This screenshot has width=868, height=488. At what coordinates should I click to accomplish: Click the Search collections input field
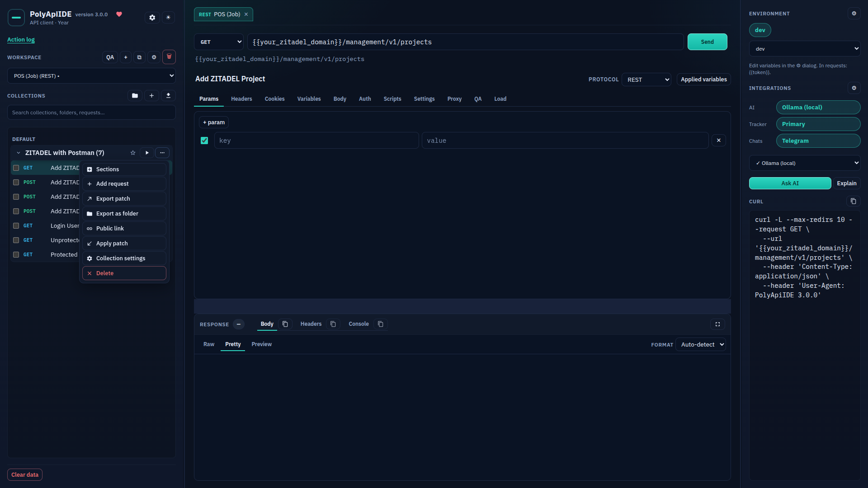(x=91, y=113)
